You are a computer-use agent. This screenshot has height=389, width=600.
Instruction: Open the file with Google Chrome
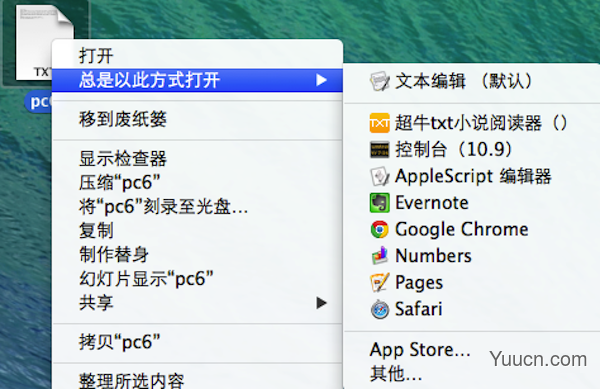pyautogui.click(x=471, y=229)
